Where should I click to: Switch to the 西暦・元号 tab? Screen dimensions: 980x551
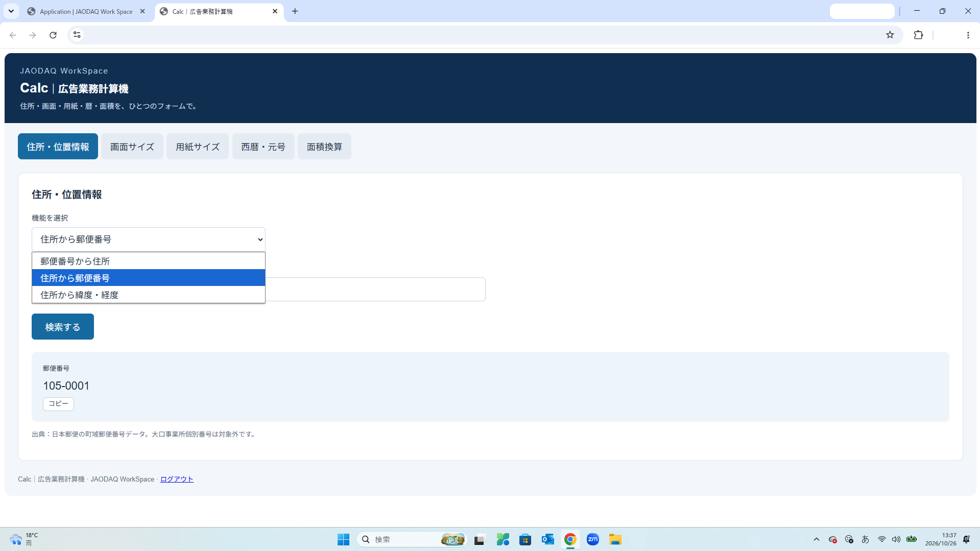click(264, 147)
